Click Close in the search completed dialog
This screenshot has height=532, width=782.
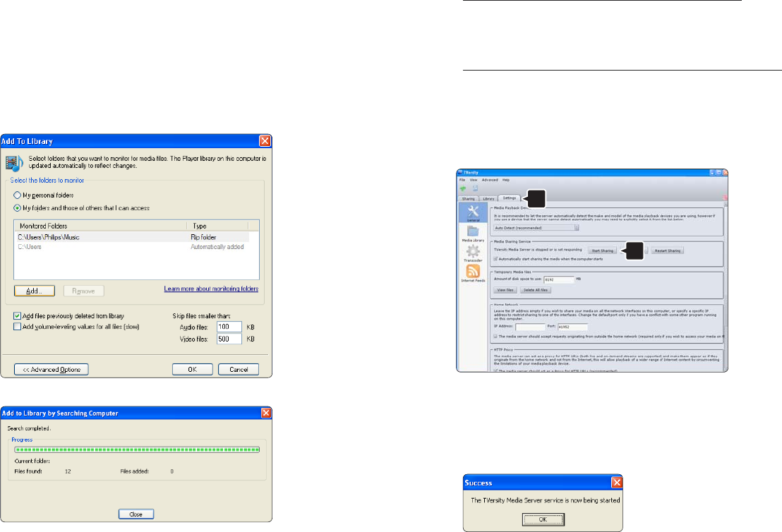click(136, 514)
